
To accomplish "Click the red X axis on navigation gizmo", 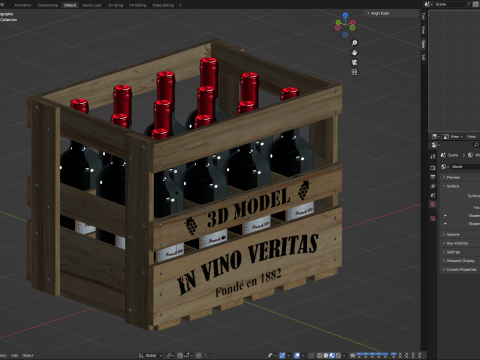I will (353, 23).
